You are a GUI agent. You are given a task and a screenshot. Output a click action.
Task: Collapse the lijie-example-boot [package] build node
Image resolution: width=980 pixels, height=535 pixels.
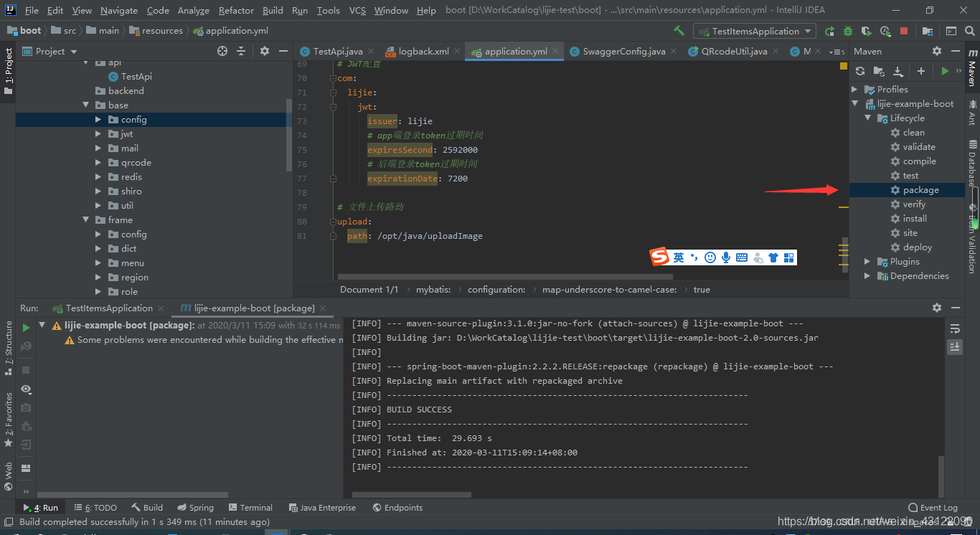click(42, 326)
